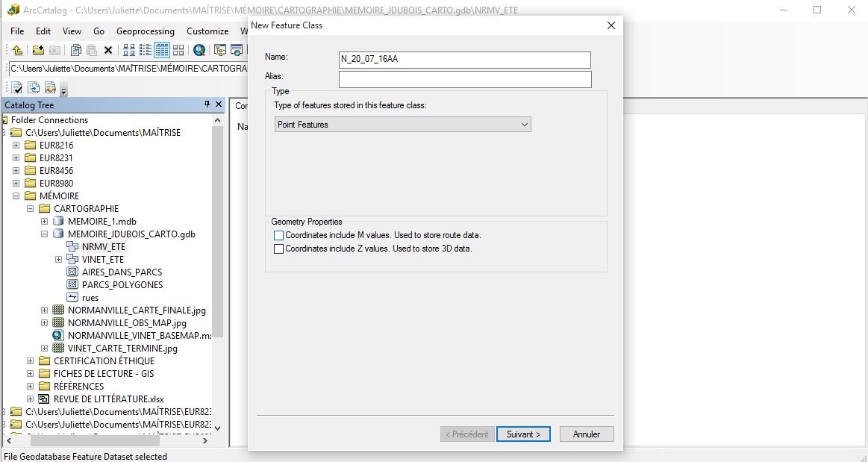Select VINET_CARTE_TERMINE.jpg raster
This screenshot has width=868, height=462.
122,349
